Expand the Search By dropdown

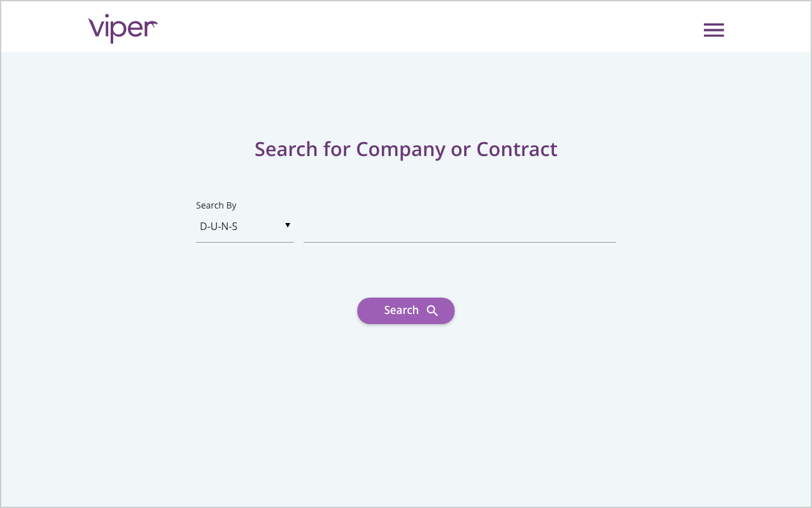click(245, 226)
